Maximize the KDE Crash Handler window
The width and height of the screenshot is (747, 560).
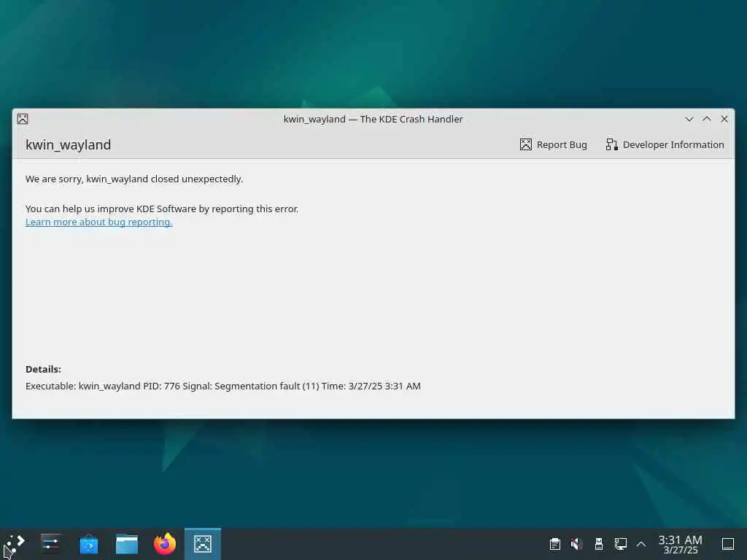(706, 119)
